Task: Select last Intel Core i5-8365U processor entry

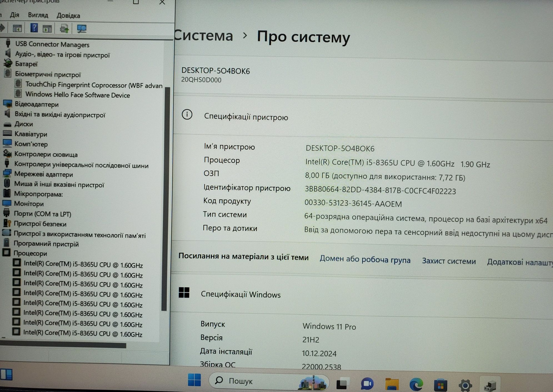Action: click(x=83, y=333)
